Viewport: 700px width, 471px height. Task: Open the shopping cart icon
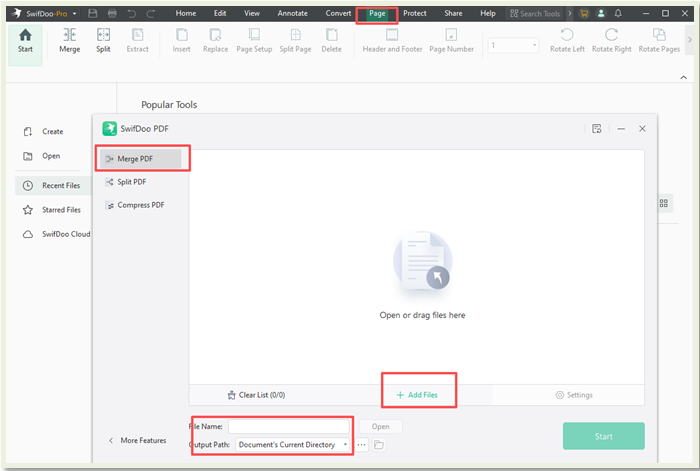point(584,13)
